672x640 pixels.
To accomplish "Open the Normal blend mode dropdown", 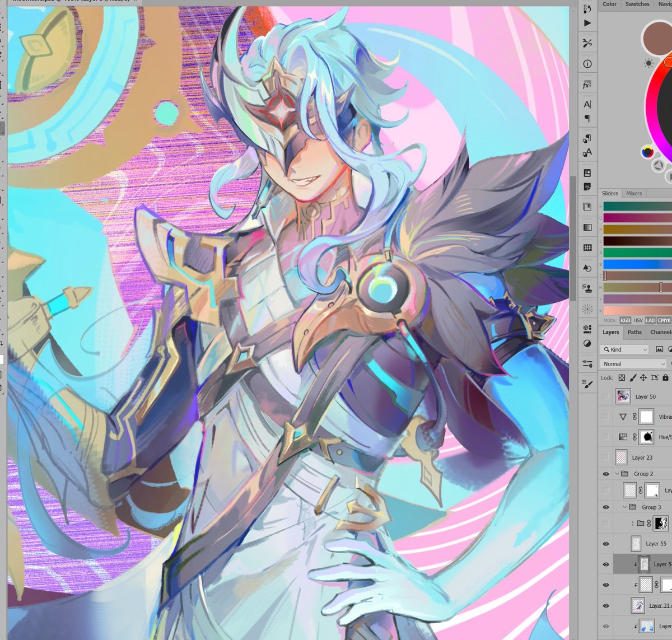I will pos(634,364).
